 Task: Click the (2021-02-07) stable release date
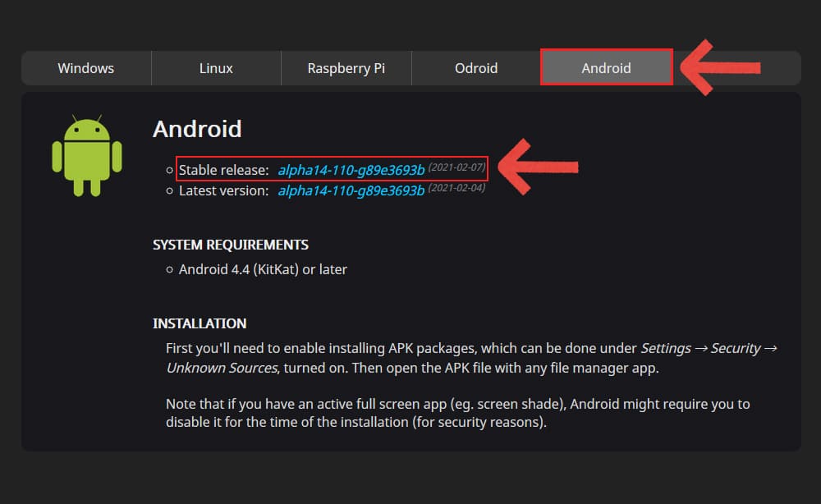pyautogui.click(x=457, y=167)
